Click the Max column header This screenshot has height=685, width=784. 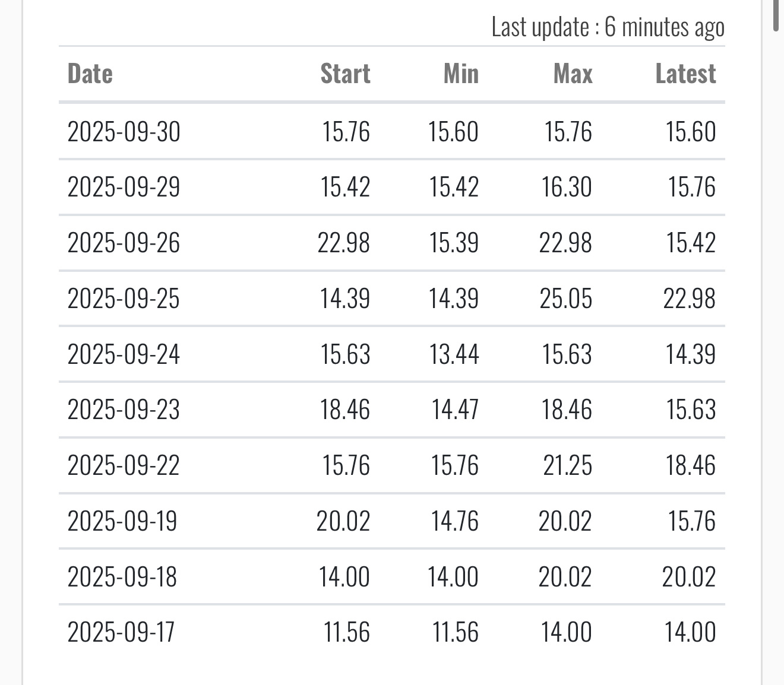(x=573, y=74)
